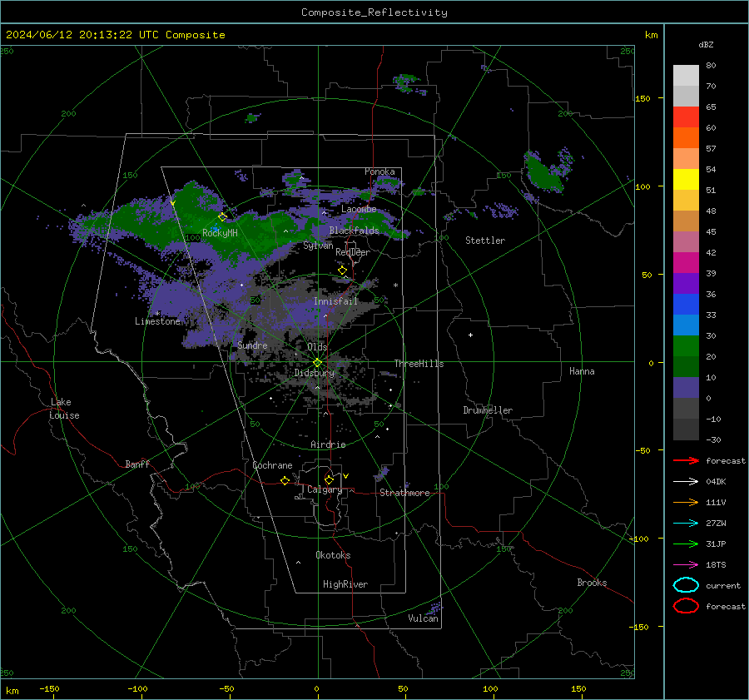Click the yellow diamond marker in Calgary
The height and width of the screenshot is (700, 749).
tap(329, 479)
